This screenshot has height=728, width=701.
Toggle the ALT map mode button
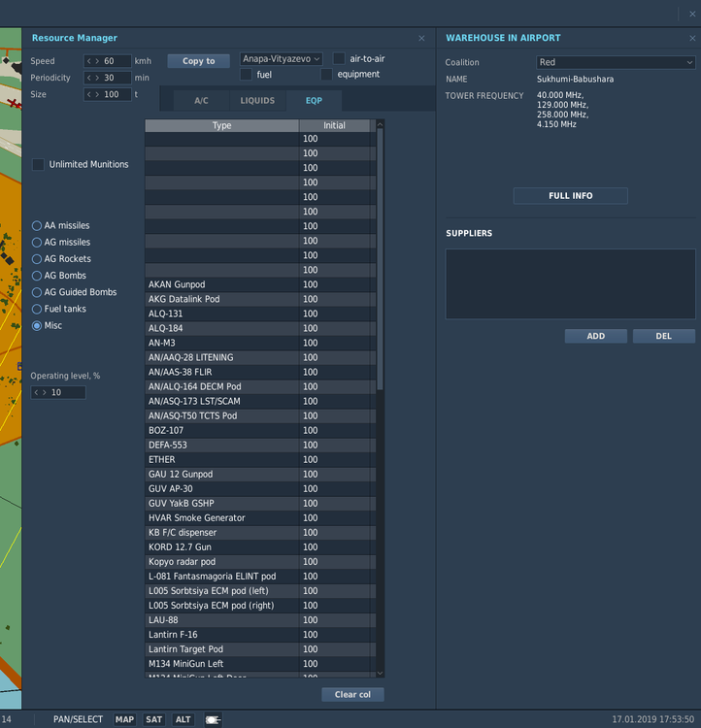[x=183, y=719]
